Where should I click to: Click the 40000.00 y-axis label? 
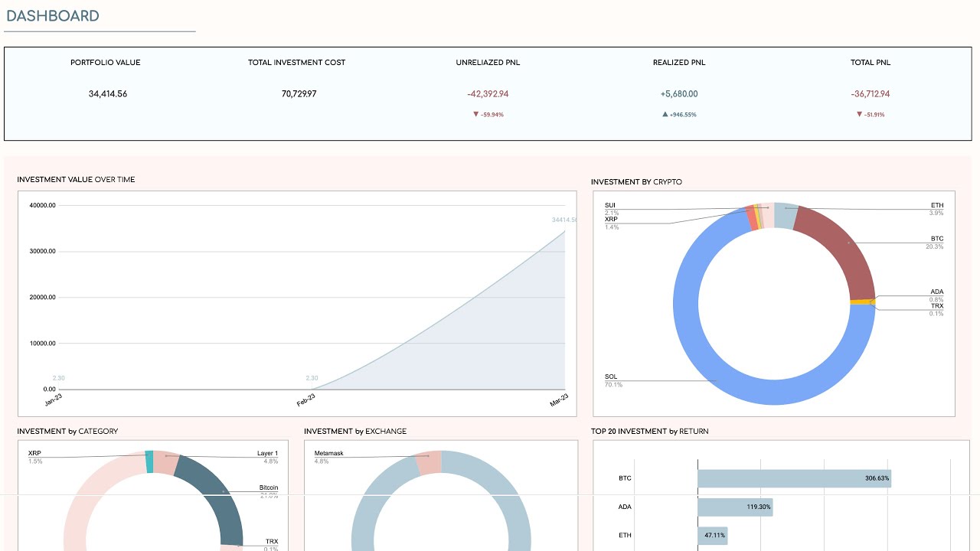pyautogui.click(x=42, y=205)
